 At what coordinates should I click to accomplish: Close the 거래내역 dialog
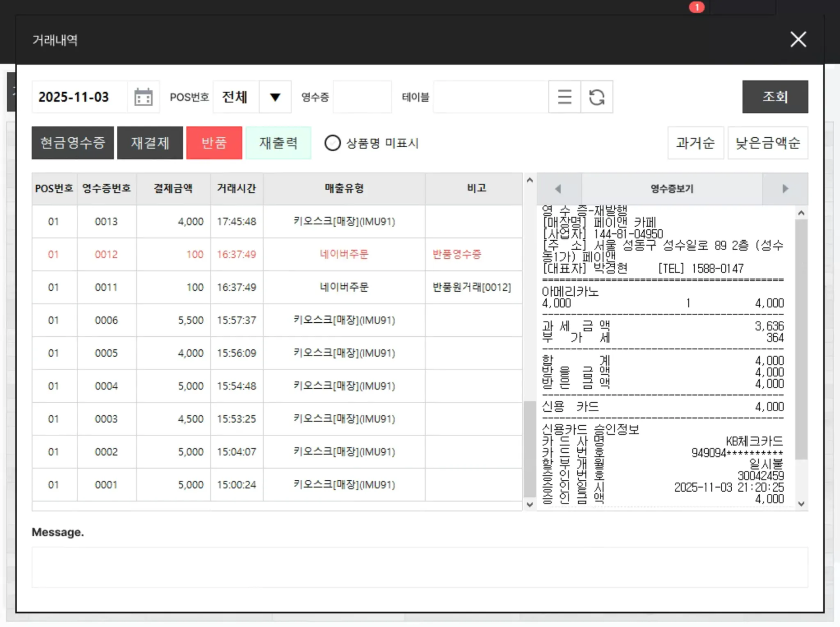coord(798,40)
